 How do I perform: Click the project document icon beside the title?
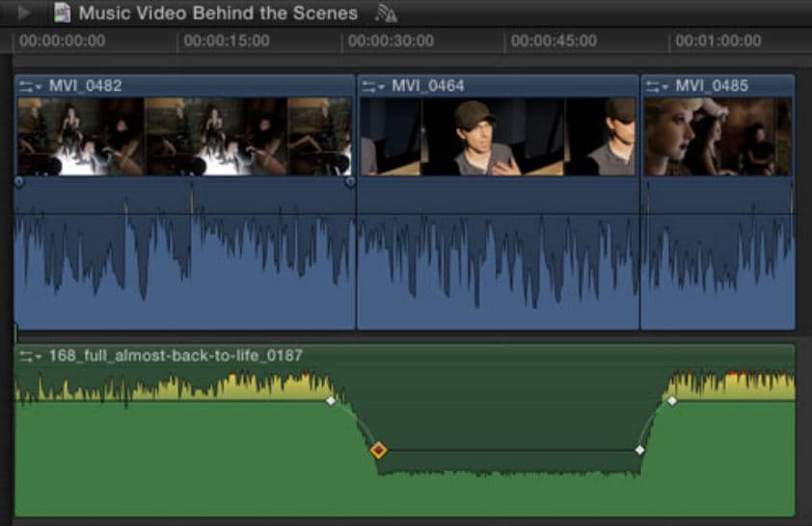coord(62,13)
